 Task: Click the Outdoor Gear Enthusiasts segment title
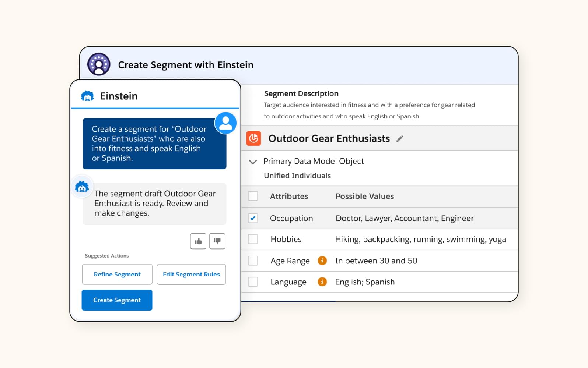coord(329,139)
